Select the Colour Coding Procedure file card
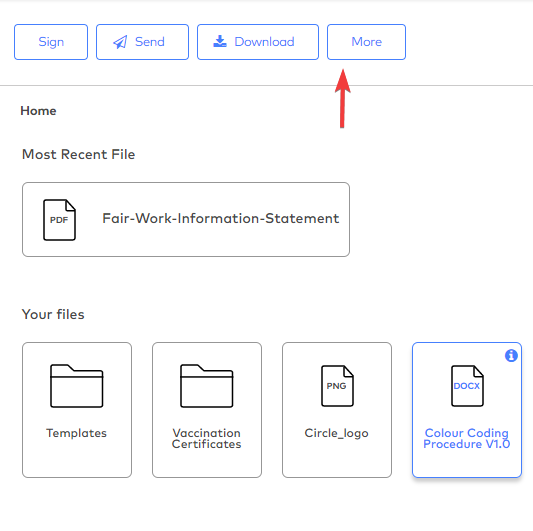Viewport: 533px width, 531px height. click(467, 410)
